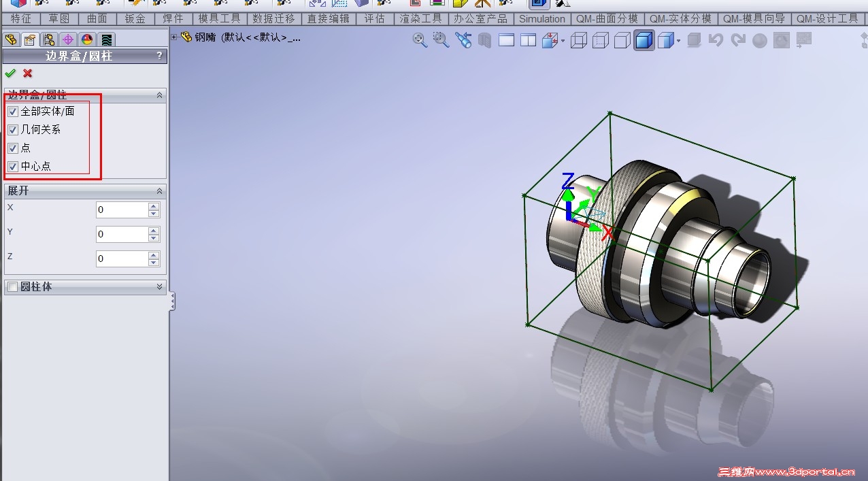This screenshot has height=481, width=868.
Task: Click the view layout settings icon
Action: tap(805, 41)
